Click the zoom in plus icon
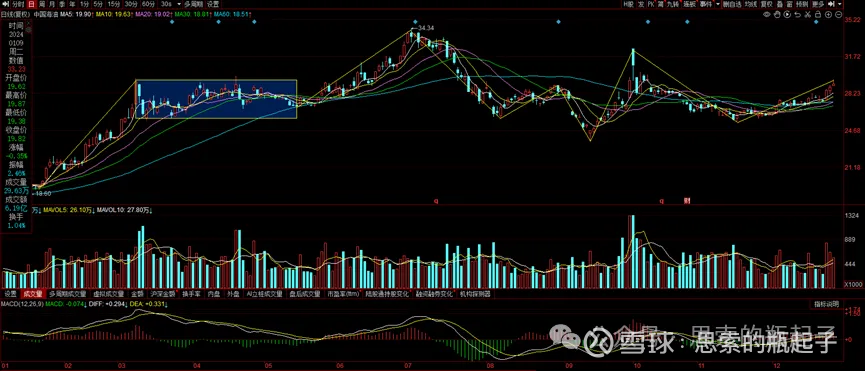Viewport: 865px width, 371px height. pyautogui.click(x=828, y=14)
